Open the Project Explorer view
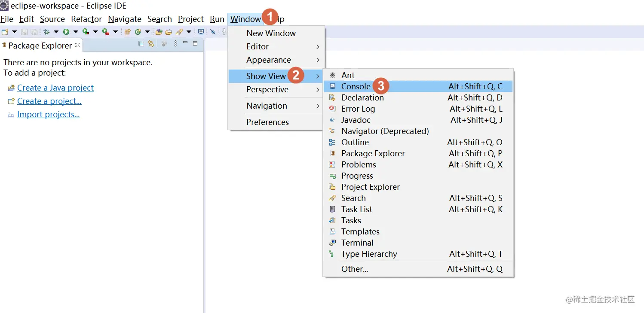This screenshot has width=644, height=313. pyautogui.click(x=418, y=187)
